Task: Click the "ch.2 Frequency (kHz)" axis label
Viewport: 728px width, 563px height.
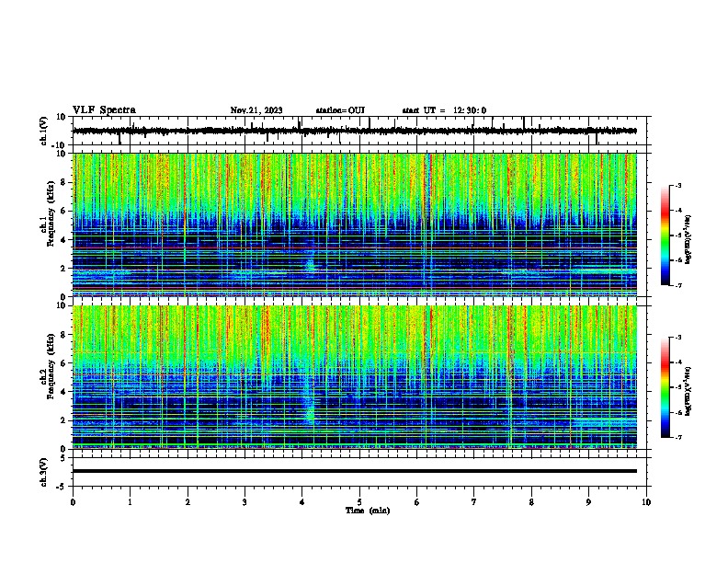Action: pyautogui.click(x=47, y=366)
